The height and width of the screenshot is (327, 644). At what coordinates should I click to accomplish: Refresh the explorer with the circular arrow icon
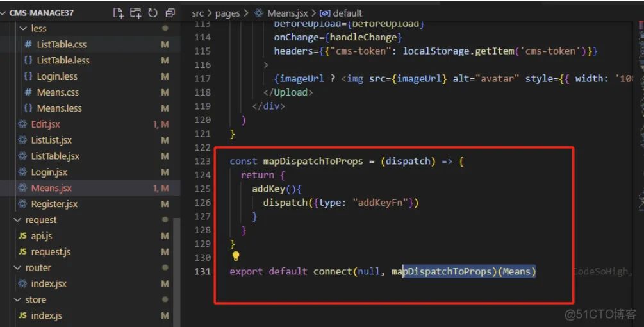153,13
